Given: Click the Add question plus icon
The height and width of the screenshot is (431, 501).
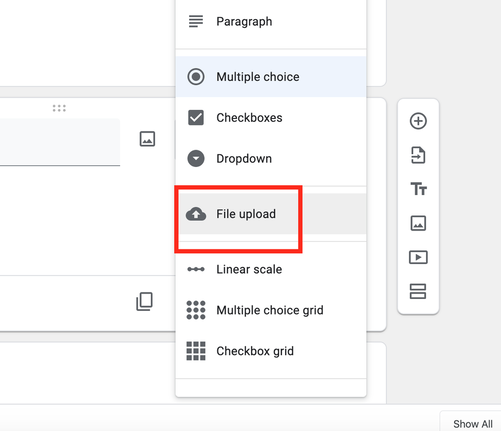Looking at the screenshot, I should 418,121.
